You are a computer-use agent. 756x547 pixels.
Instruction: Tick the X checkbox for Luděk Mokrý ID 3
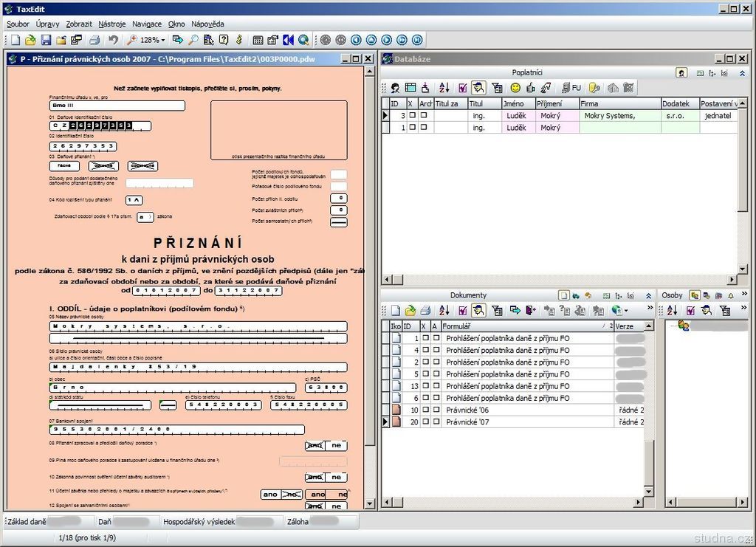tap(411, 116)
